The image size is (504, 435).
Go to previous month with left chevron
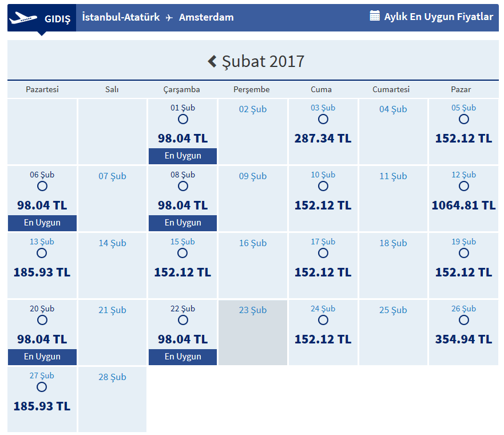coord(212,61)
